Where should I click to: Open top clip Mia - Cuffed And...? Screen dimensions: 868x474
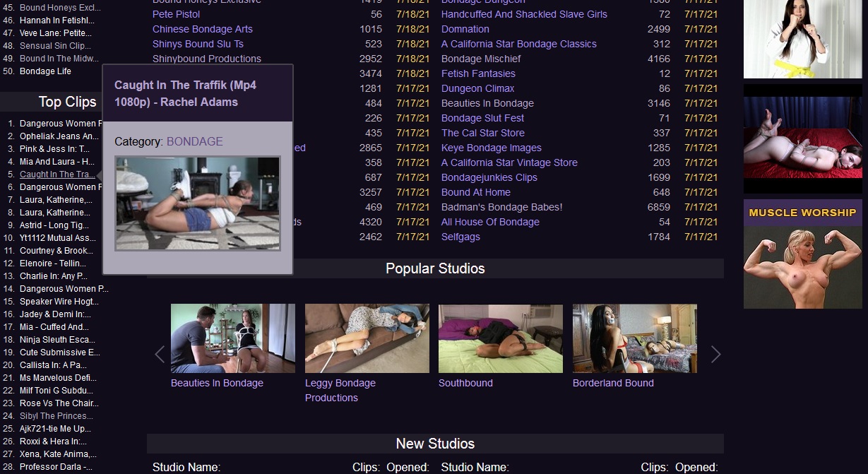(54, 327)
